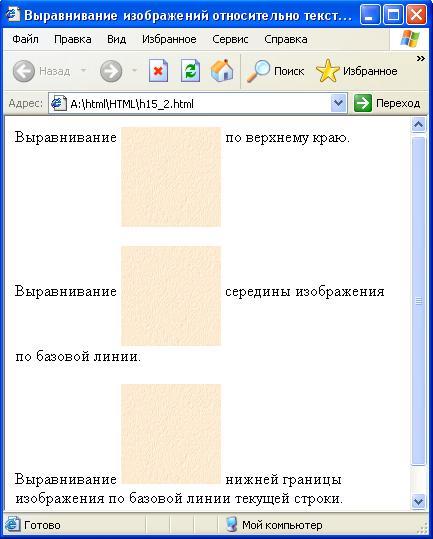Click the green Переход go arrow

pos(363,103)
